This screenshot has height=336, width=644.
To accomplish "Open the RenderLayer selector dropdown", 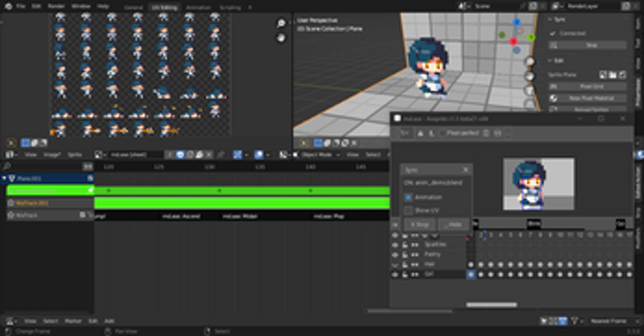I will click(558, 6).
